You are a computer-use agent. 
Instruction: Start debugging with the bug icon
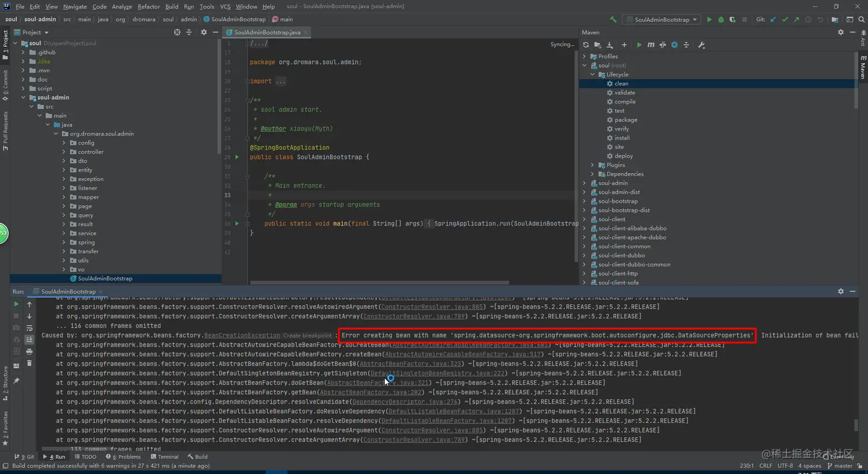point(721,20)
